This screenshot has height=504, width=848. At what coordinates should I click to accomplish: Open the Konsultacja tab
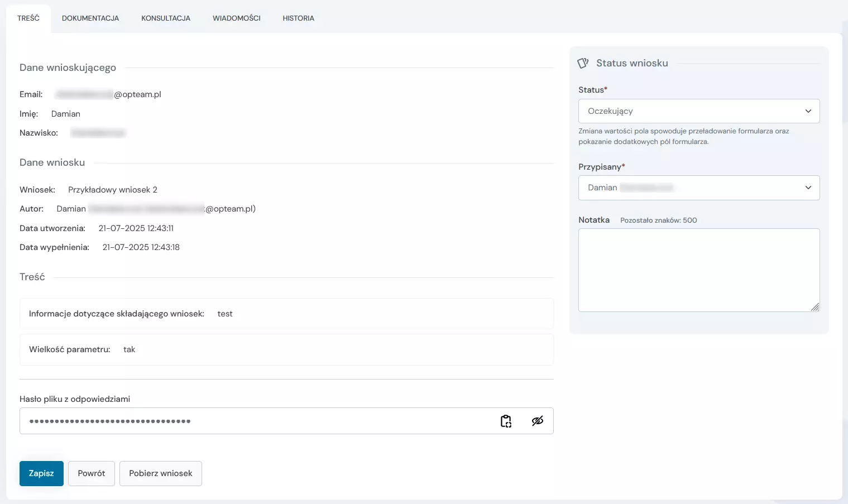166,18
